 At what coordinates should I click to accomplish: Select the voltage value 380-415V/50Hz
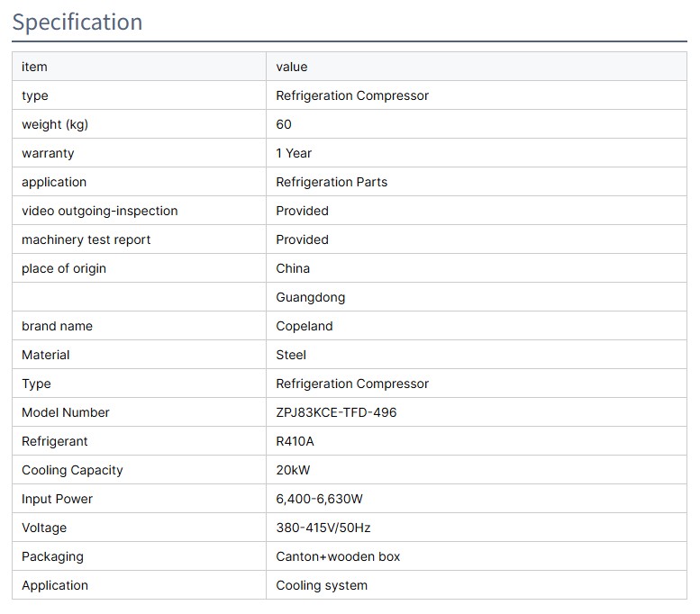point(324,528)
